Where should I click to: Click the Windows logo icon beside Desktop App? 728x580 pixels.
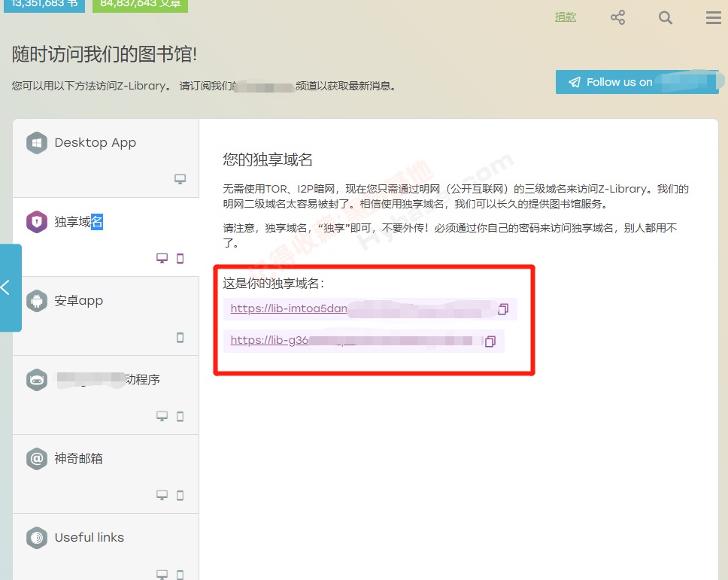(x=37, y=143)
